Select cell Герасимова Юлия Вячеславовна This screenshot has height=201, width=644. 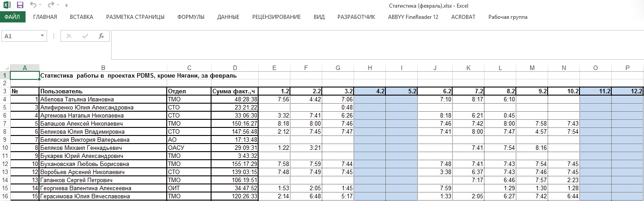[103, 196]
